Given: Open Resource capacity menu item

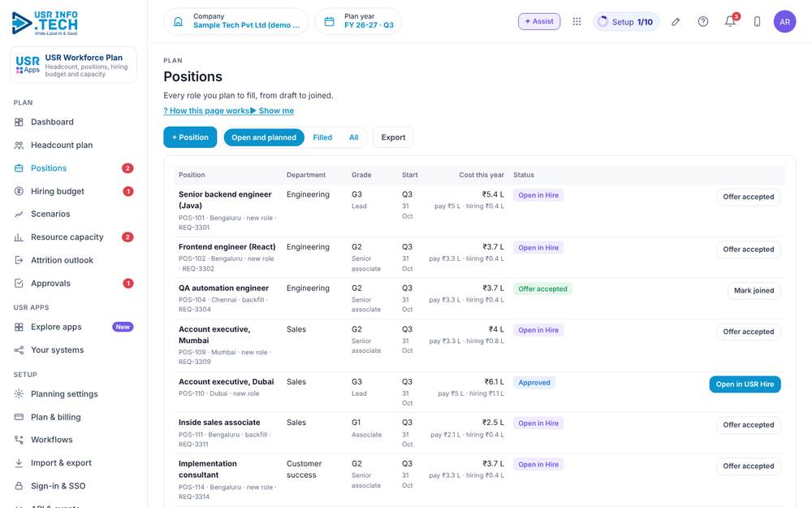Looking at the screenshot, I should tap(74, 237).
